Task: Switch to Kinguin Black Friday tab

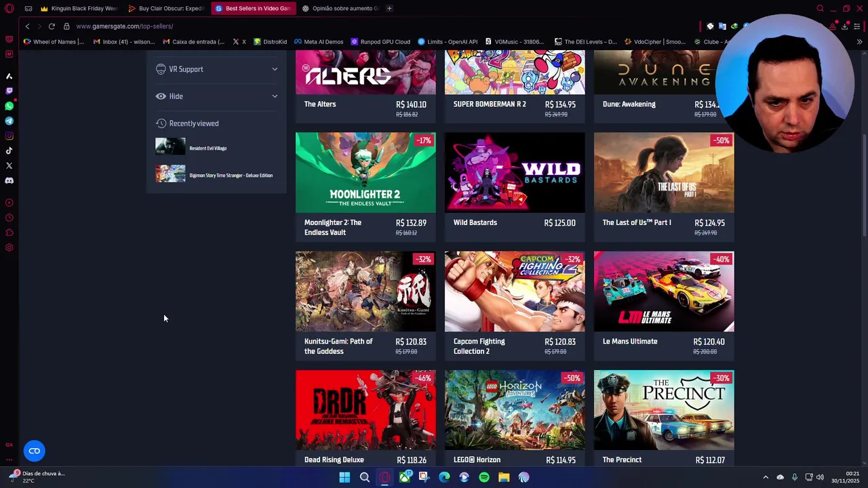Action: [x=79, y=8]
